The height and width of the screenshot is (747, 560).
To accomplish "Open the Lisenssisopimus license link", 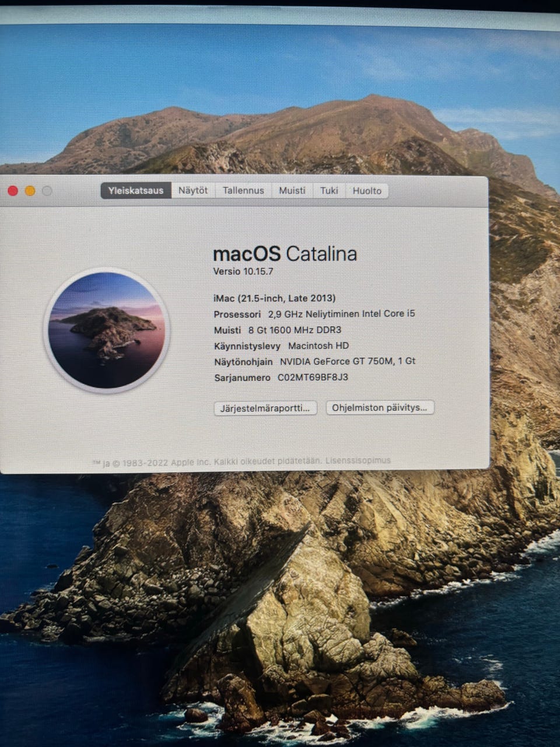I will tap(358, 460).
